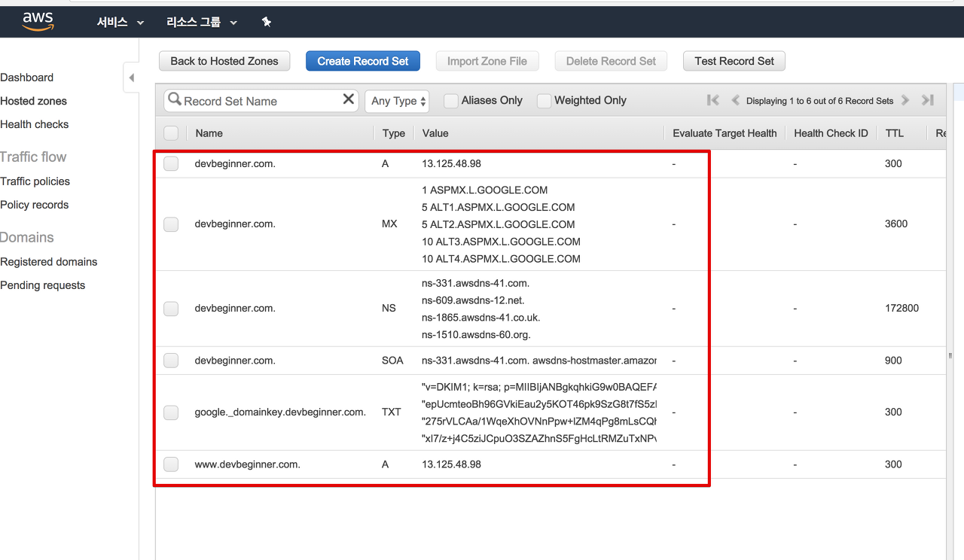
Task: Collapse the left sidebar arrow
Action: [x=131, y=78]
